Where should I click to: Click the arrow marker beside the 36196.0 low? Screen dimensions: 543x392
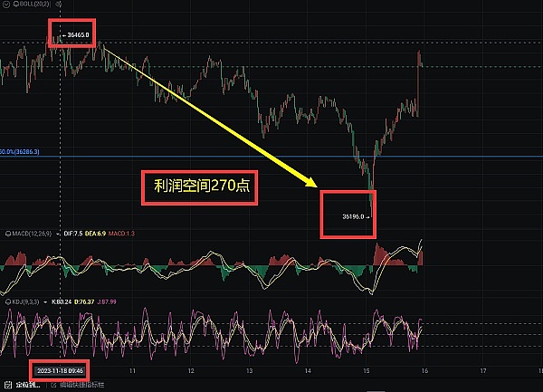click(x=369, y=217)
